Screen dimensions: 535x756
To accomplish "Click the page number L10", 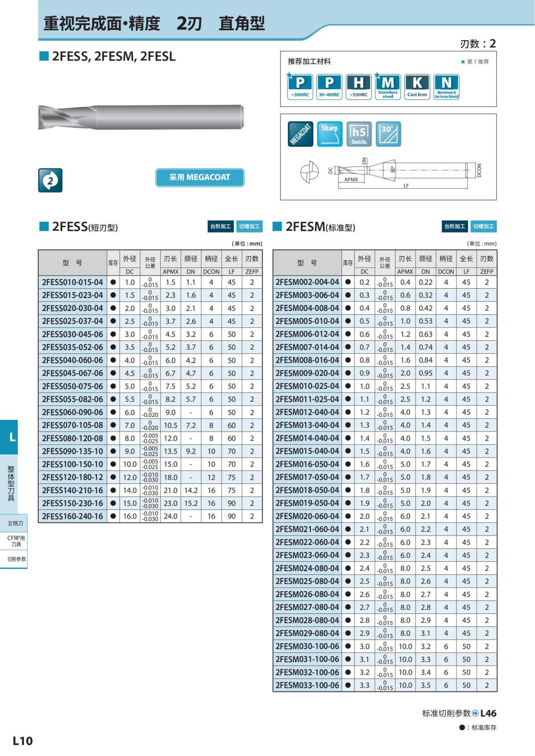I will tap(23, 741).
